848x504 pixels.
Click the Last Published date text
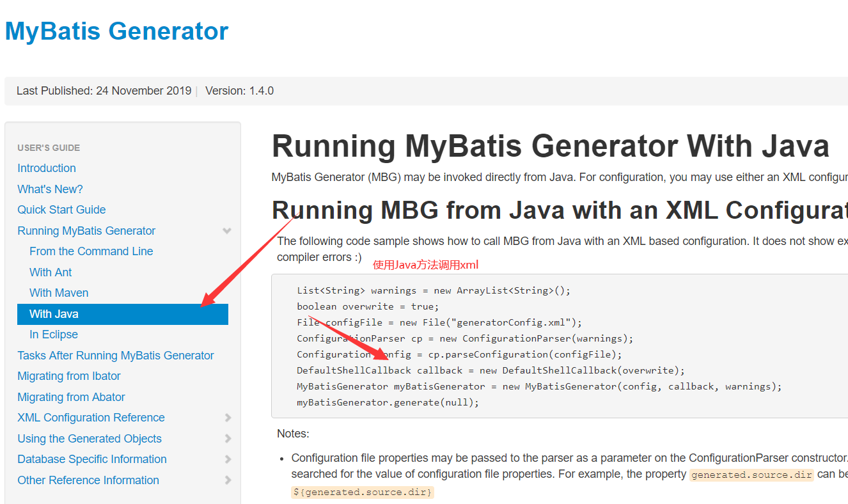click(x=104, y=91)
